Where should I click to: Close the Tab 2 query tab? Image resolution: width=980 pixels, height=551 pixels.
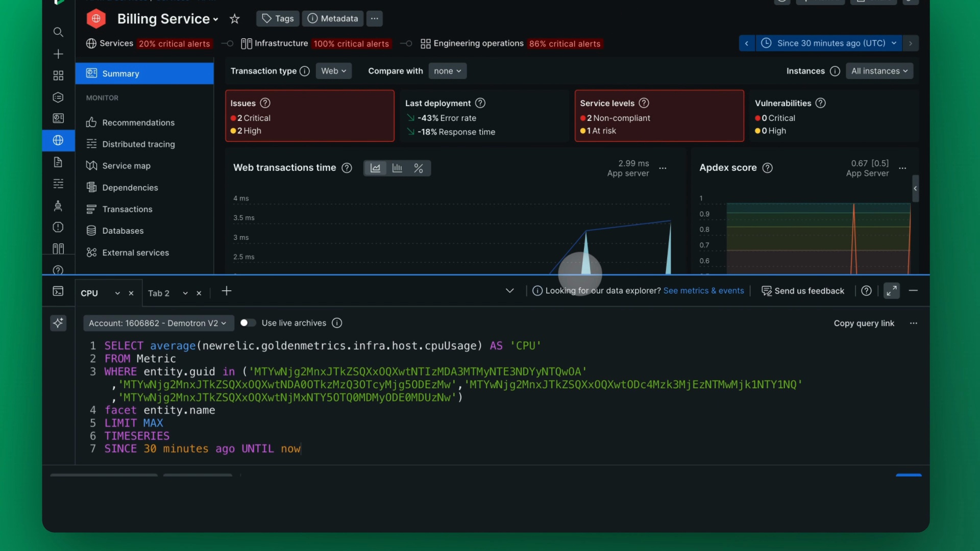[x=199, y=293]
